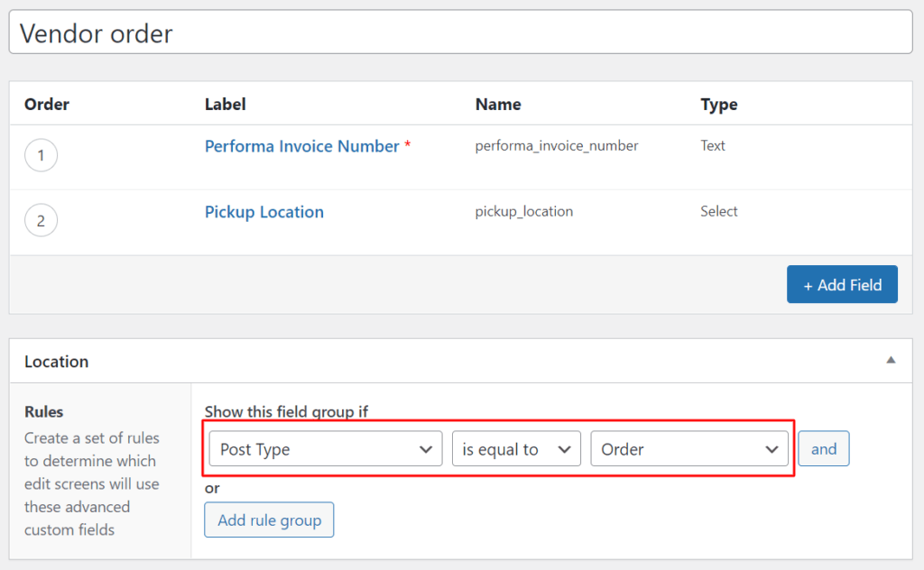
Task: Click the "pickup_location" name text
Action: [523, 211]
